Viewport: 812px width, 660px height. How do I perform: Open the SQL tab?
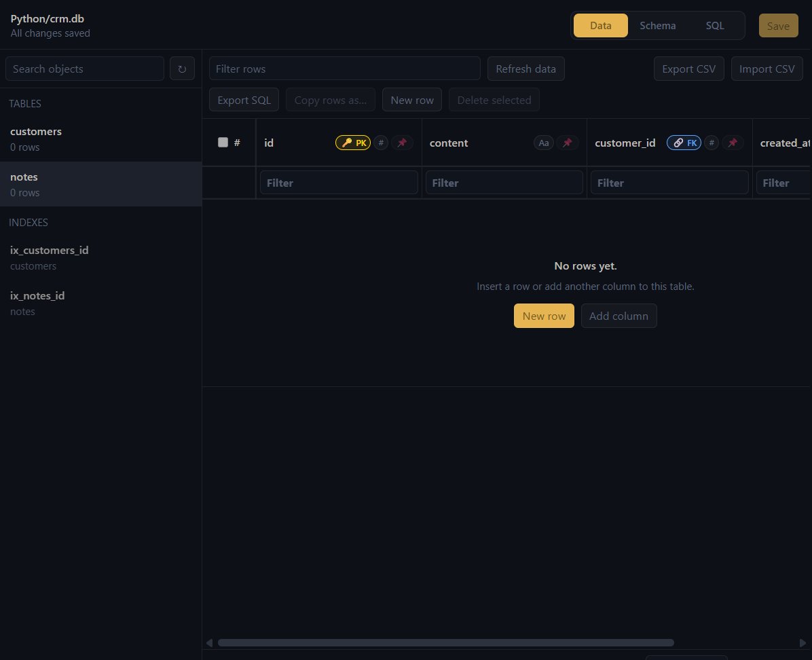point(715,25)
